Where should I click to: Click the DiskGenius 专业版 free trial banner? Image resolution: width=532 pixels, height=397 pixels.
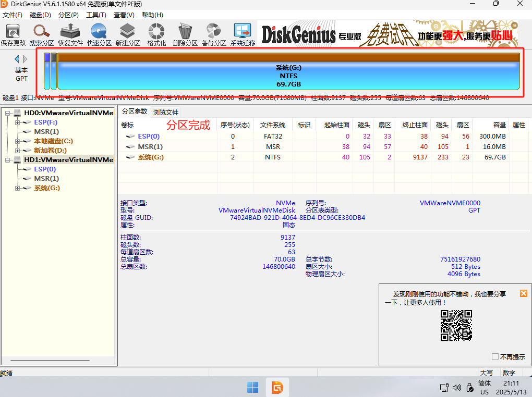388,33
